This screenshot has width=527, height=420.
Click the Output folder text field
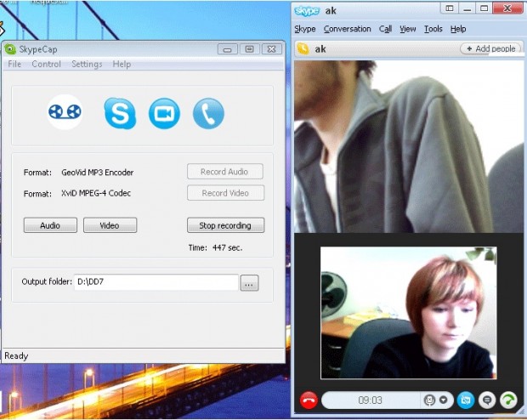point(156,282)
